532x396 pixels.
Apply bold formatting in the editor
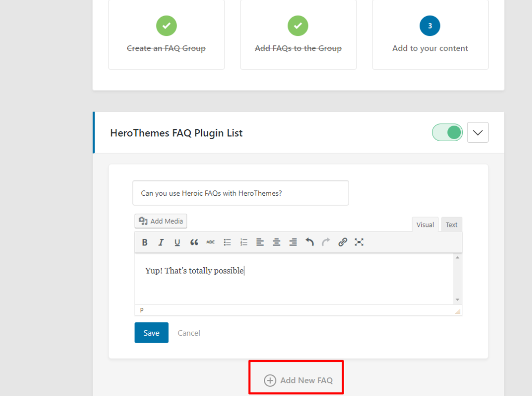tap(145, 242)
